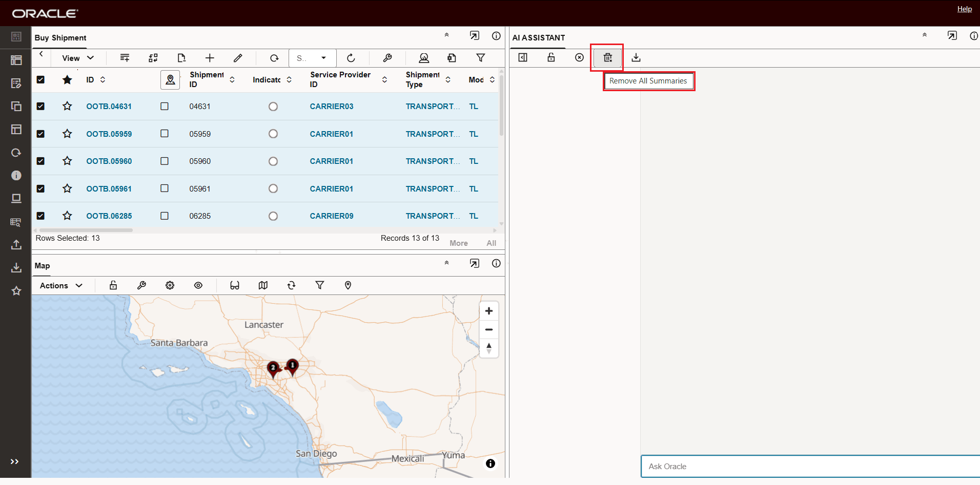This screenshot has width=980, height=485.
Task: Click the Map location pin icon
Action: [348, 285]
